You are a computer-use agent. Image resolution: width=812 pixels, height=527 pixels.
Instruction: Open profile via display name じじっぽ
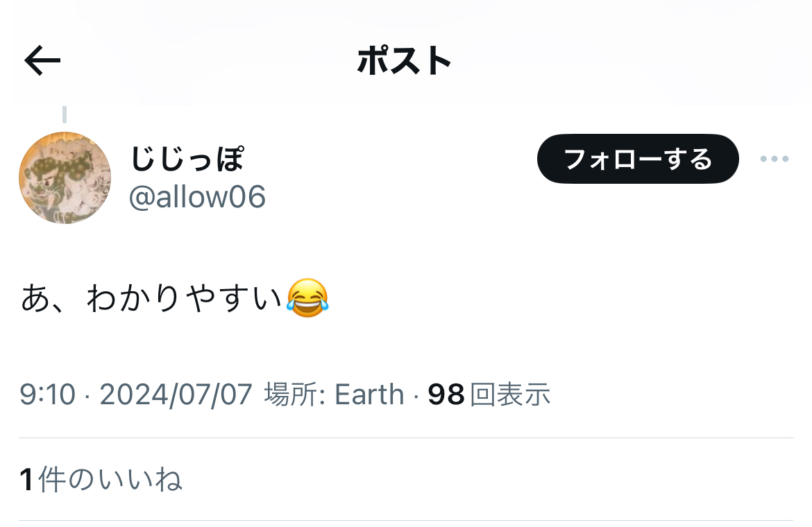pos(187,159)
